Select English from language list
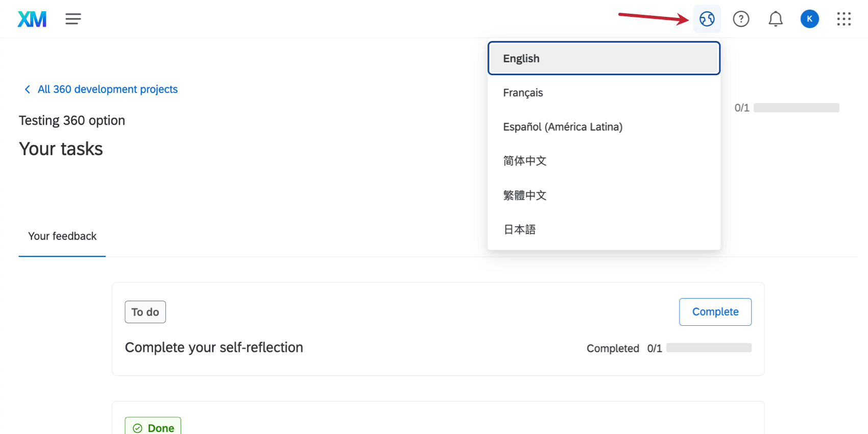The width and height of the screenshot is (868, 434). (x=604, y=59)
